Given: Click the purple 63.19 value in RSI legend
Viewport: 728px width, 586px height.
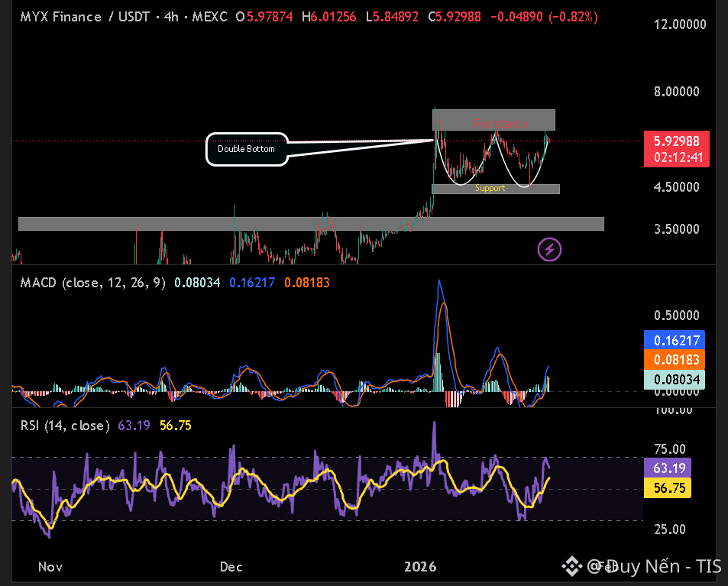Looking at the screenshot, I should coord(134,426).
